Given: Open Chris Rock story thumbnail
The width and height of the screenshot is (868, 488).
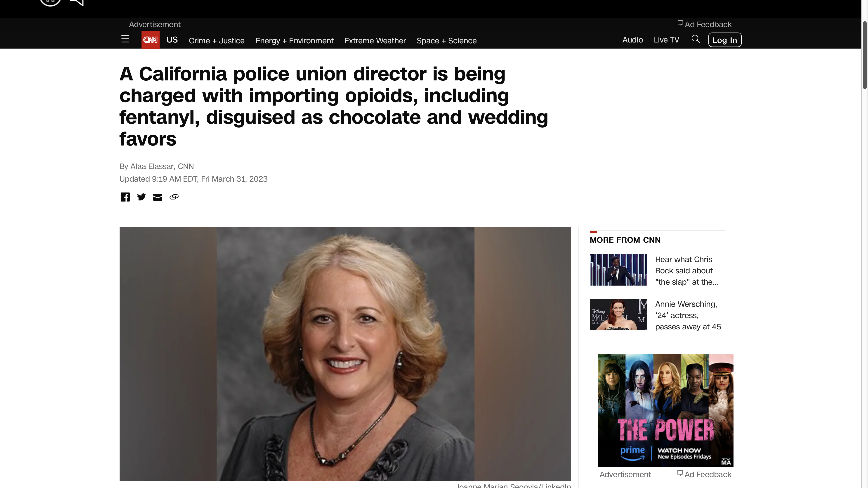Looking at the screenshot, I should click(618, 270).
